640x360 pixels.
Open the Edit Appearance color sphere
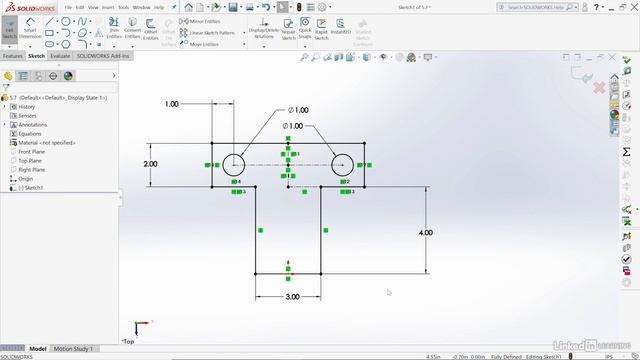[411, 58]
